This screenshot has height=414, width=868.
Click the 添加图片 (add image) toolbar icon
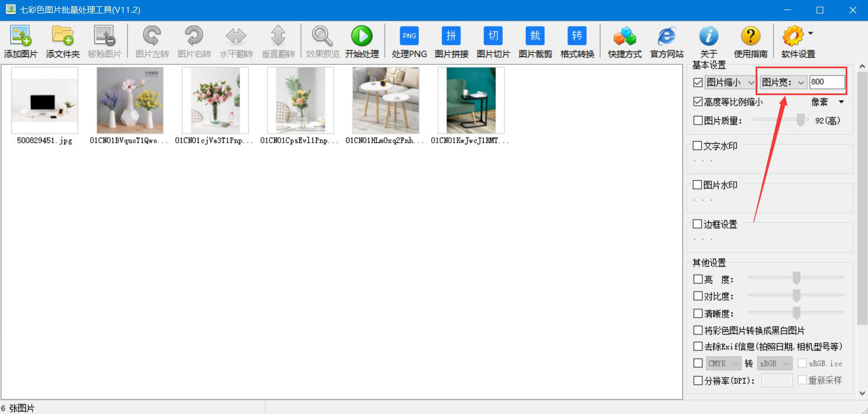pos(21,36)
